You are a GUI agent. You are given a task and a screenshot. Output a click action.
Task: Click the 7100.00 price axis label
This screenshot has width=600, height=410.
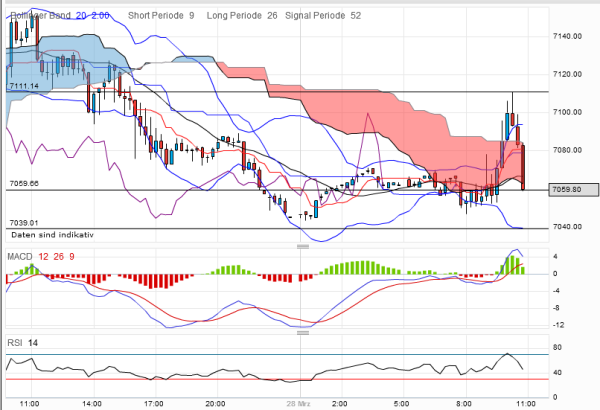pos(567,112)
